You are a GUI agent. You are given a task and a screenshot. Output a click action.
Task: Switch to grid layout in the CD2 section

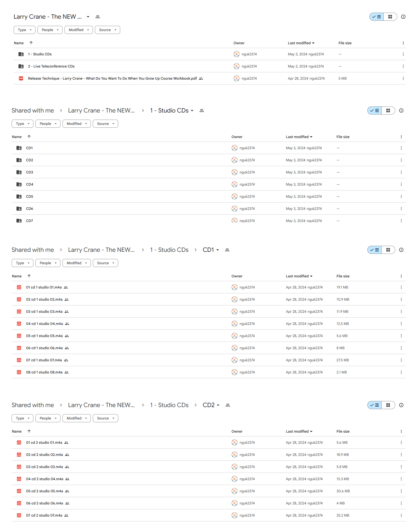[388, 405]
